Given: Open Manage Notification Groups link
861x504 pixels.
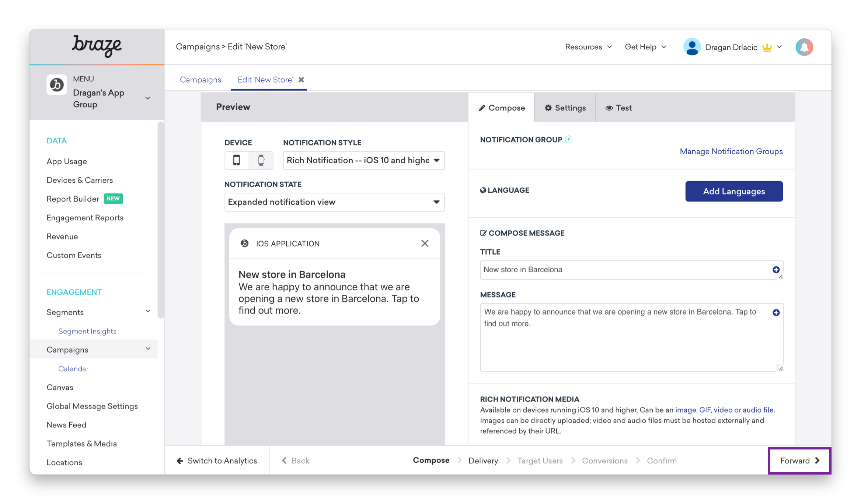Looking at the screenshot, I should click(x=731, y=151).
